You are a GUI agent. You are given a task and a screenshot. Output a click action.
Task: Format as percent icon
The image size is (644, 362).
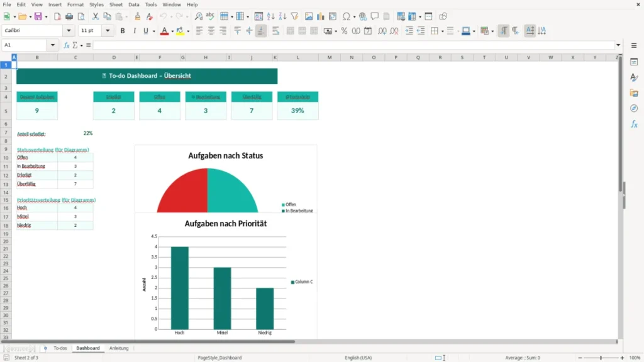(344, 31)
